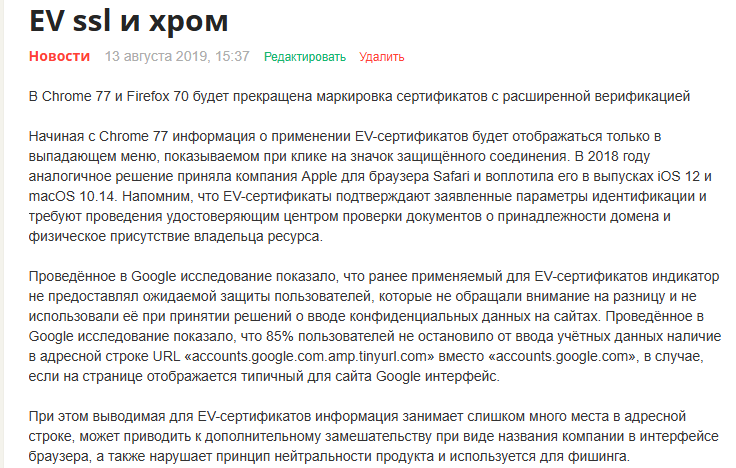The image size is (736, 468).
Task: Click the time stamp 15:37
Action: coord(231,56)
